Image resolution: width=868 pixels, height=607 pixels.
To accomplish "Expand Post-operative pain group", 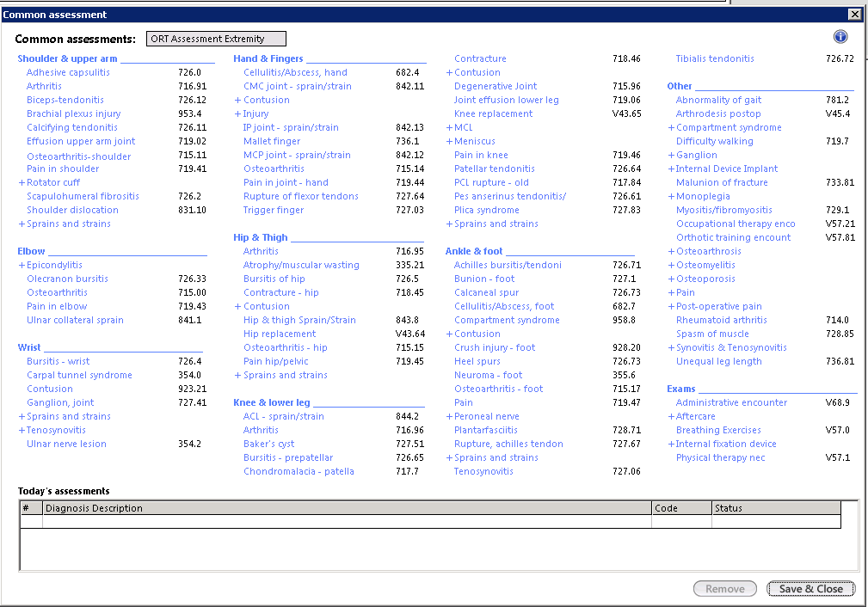I will click(x=715, y=306).
